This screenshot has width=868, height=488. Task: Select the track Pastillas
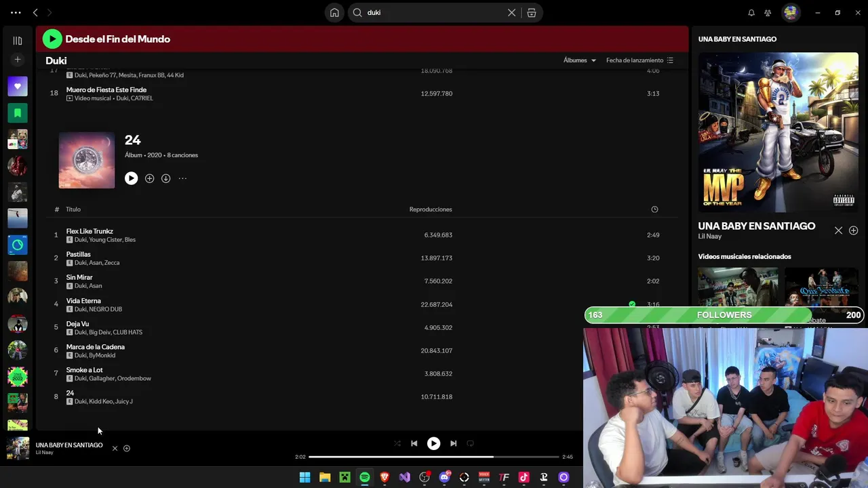pos(79,254)
